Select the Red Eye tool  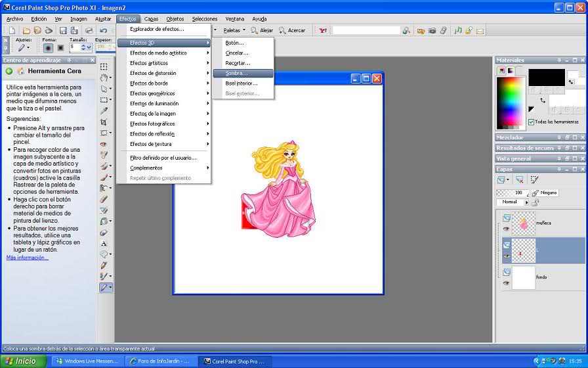point(104,144)
